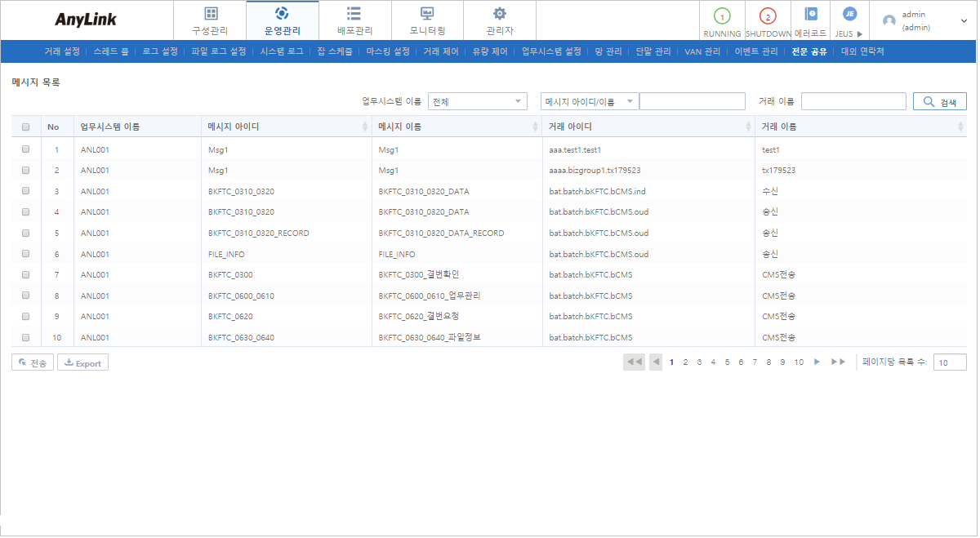Click the 검색 search button
The image size is (980, 538).
(940, 101)
